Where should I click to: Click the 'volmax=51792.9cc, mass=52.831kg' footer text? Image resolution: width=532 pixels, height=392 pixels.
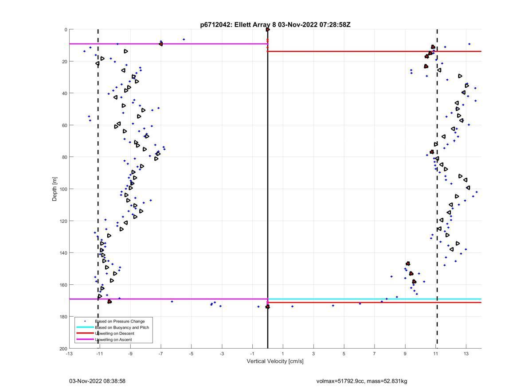pos(362,381)
